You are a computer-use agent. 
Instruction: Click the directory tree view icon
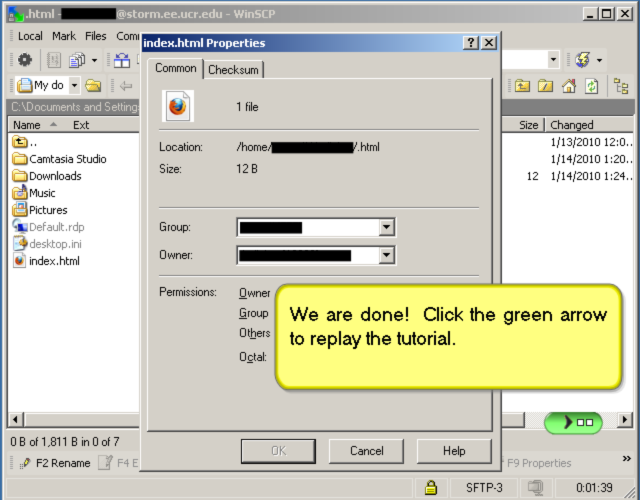pyautogui.click(x=621, y=86)
